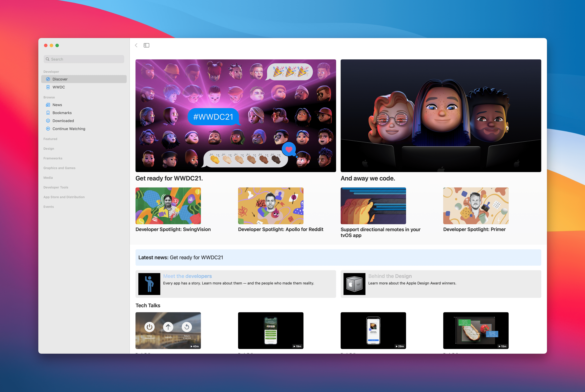Open WWDC via its sidebar icon

coord(48,87)
